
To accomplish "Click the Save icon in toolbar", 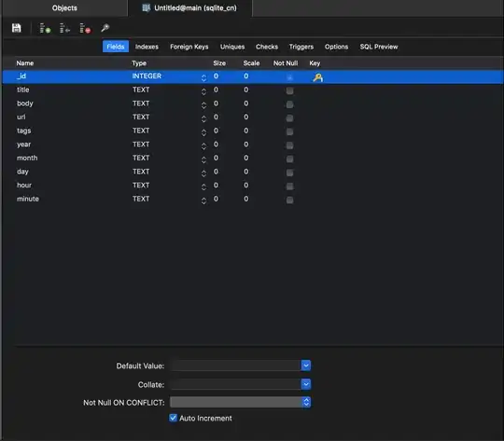I will (x=17, y=28).
